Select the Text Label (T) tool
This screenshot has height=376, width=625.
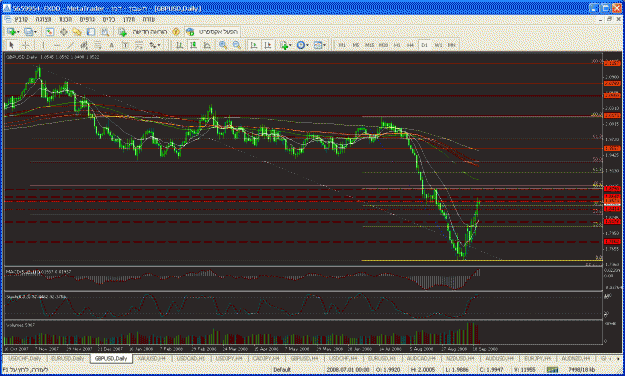(x=125, y=45)
